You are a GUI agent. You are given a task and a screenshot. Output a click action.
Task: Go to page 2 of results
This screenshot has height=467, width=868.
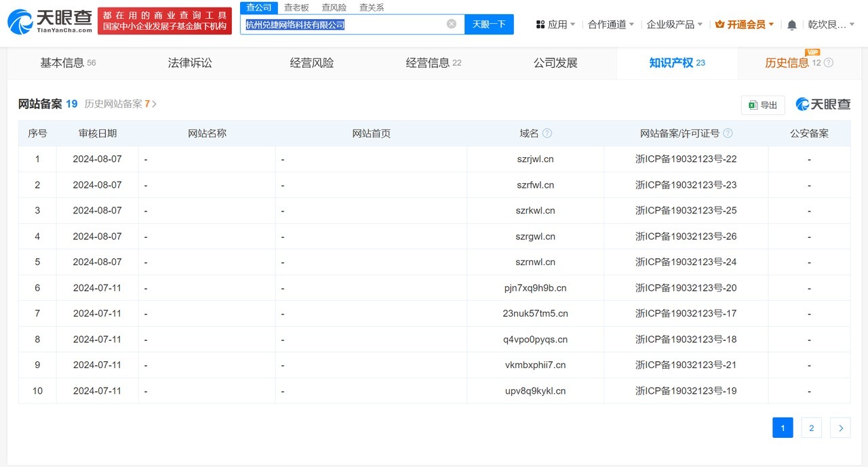tap(811, 428)
